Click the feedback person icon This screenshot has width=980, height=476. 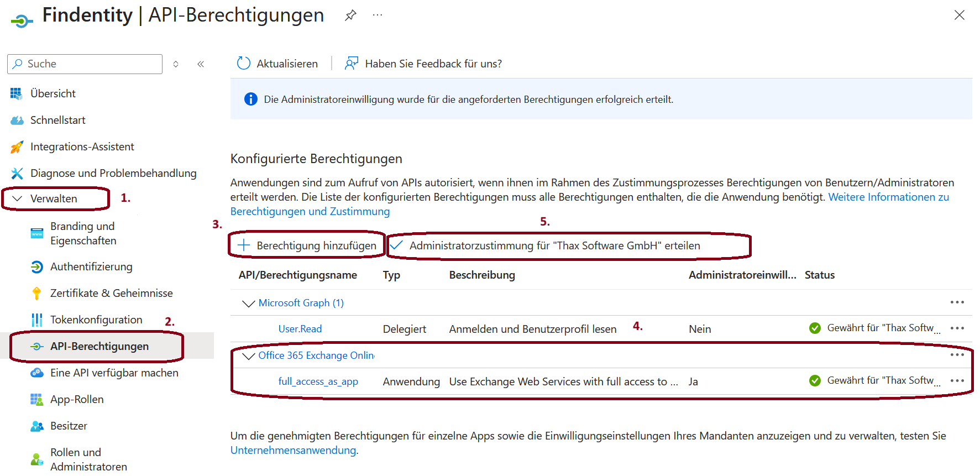tap(352, 64)
